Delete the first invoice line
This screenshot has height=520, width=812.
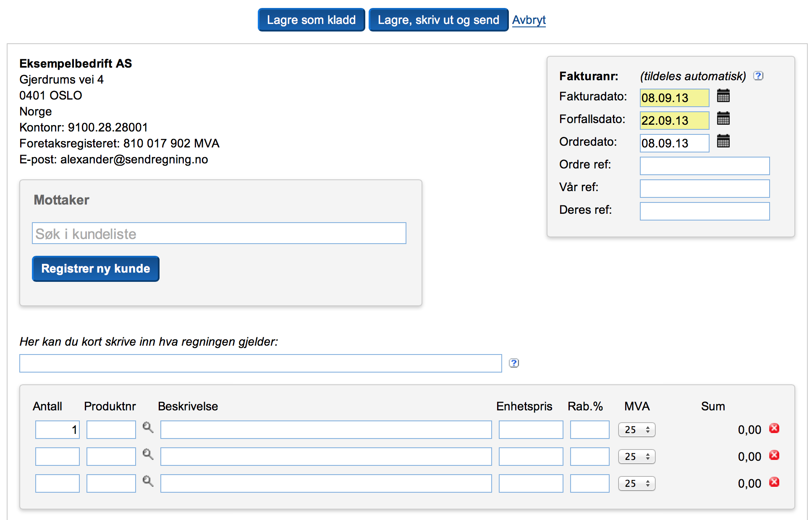(x=774, y=428)
